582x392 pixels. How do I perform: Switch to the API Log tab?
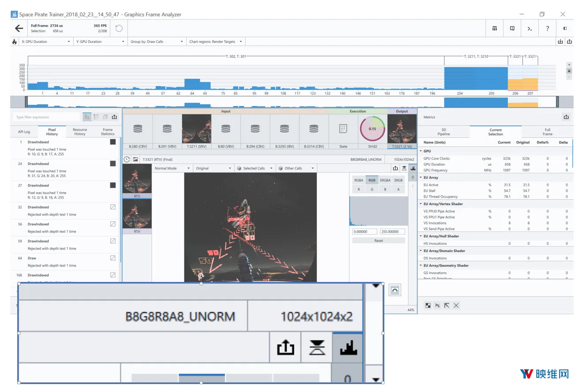[x=24, y=132]
